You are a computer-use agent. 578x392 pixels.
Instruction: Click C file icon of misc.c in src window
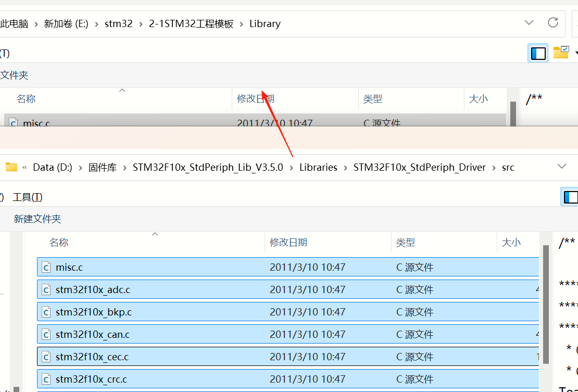(x=46, y=267)
